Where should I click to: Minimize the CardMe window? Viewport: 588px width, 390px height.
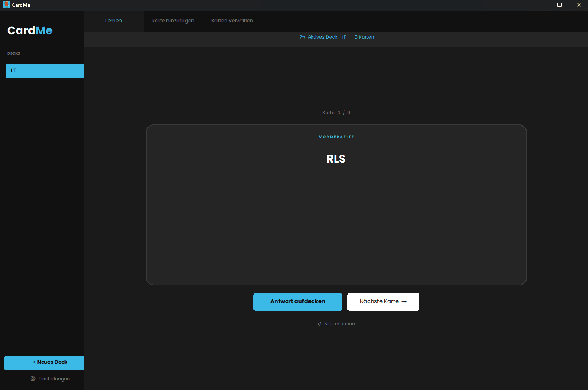pyautogui.click(x=541, y=5)
